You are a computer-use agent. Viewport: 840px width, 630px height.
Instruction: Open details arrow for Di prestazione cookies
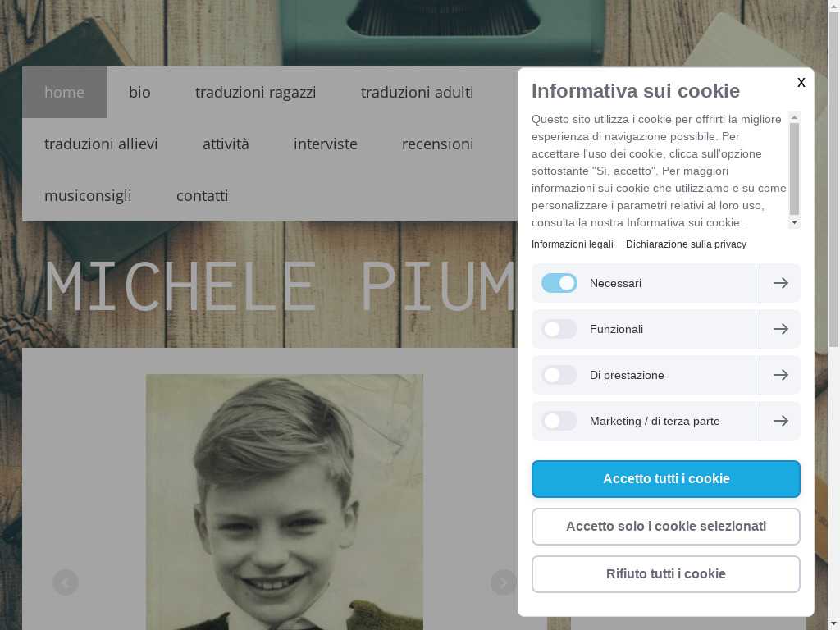click(781, 375)
